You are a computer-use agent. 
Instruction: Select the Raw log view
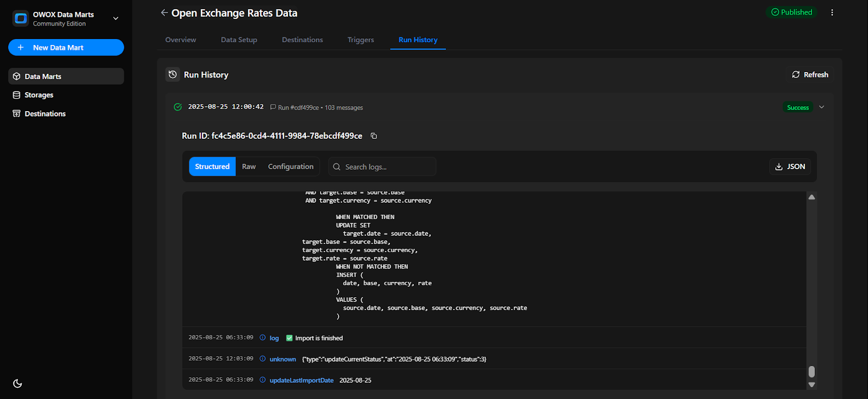(248, 166)
